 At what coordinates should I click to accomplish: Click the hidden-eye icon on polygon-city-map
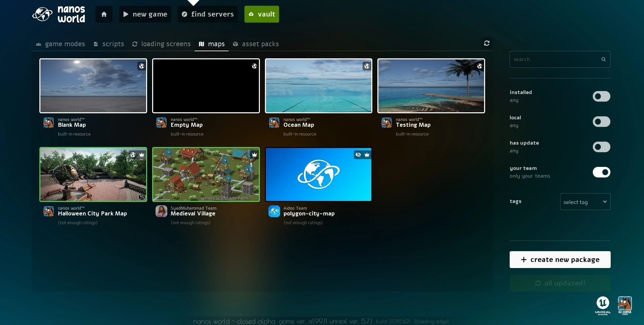tap(358, 155)
